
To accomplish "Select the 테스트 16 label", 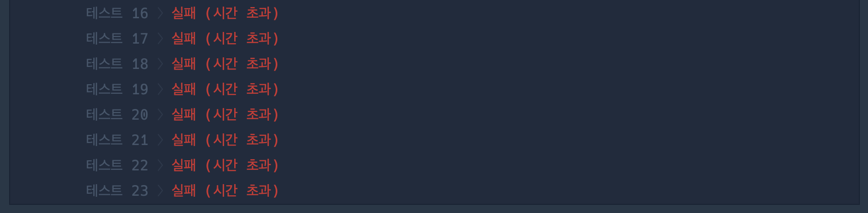I will [117, 13].
